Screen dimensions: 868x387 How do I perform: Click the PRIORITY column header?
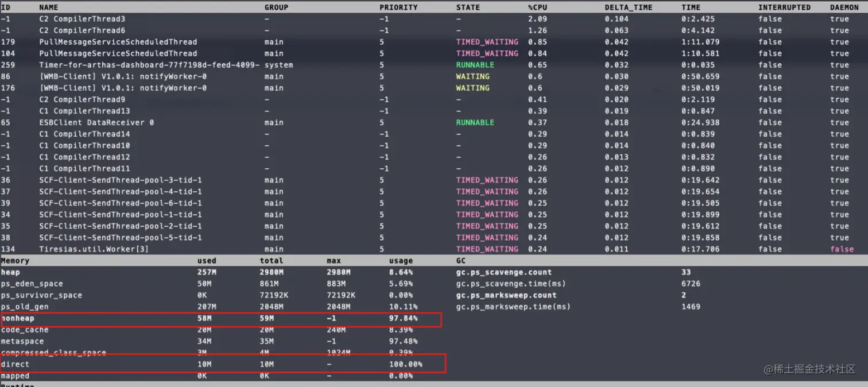coord(398,7)
